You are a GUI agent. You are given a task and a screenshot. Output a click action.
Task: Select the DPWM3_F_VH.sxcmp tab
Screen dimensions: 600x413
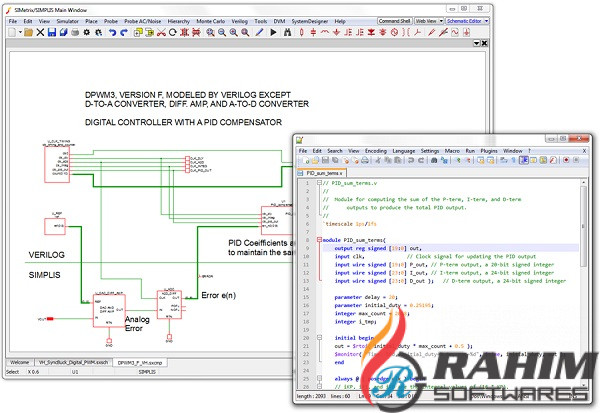pyautogui.click(x=140, y=362)
